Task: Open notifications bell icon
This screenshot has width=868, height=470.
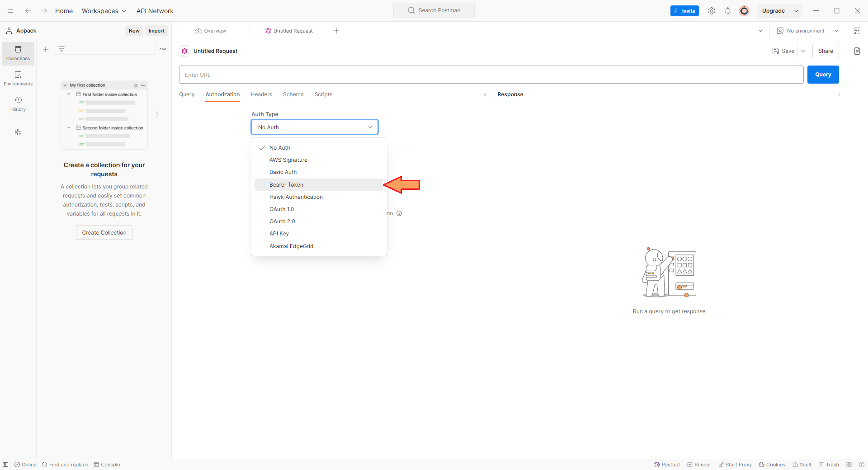Action: tap(728, 11)
